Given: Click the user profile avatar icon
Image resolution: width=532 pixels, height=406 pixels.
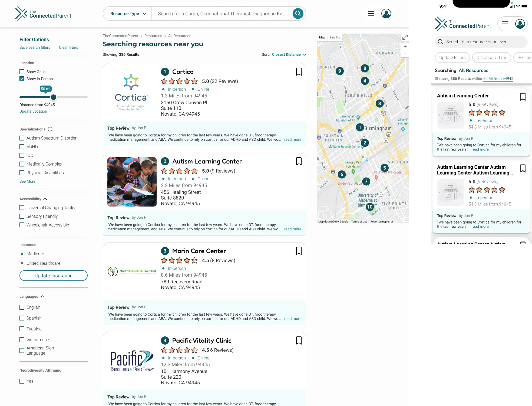Looking at the screenshot, I should pos(386,13).
